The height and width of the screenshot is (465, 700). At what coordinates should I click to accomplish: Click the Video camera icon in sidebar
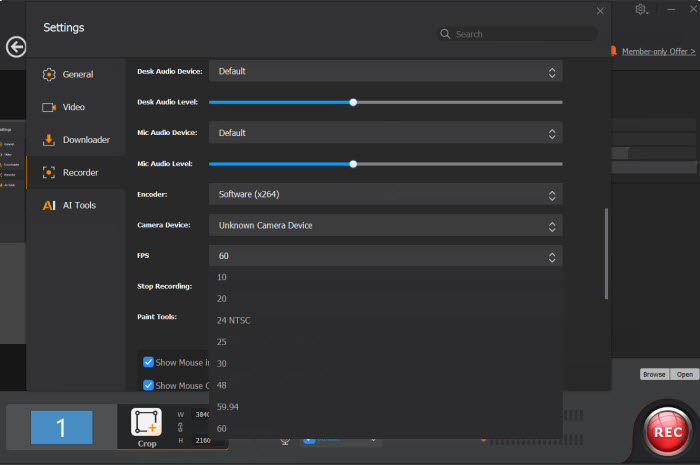point(49,108)
